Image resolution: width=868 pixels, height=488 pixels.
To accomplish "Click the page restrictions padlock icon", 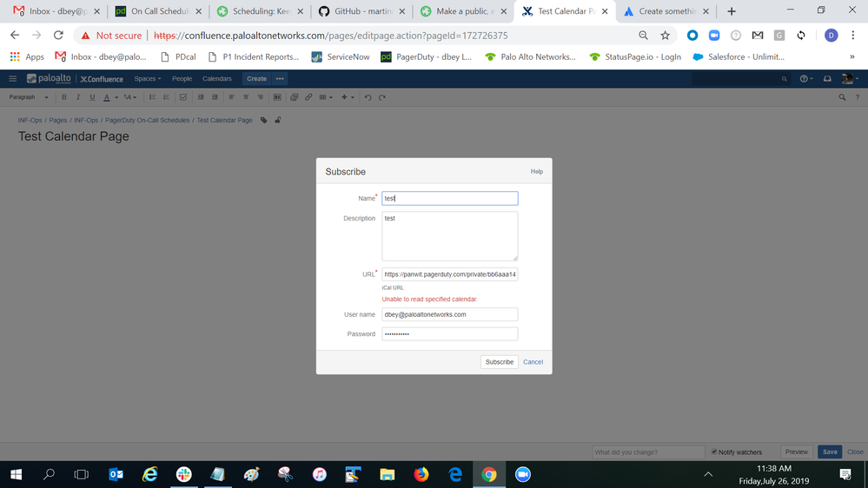I will [278, 120].
